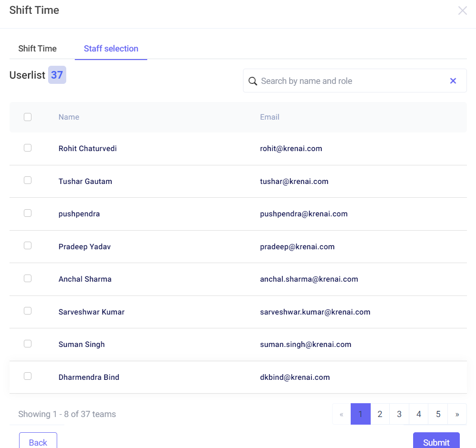
Task: Check the Dharmendra Bind checkbox
Action: coord(28,377)
